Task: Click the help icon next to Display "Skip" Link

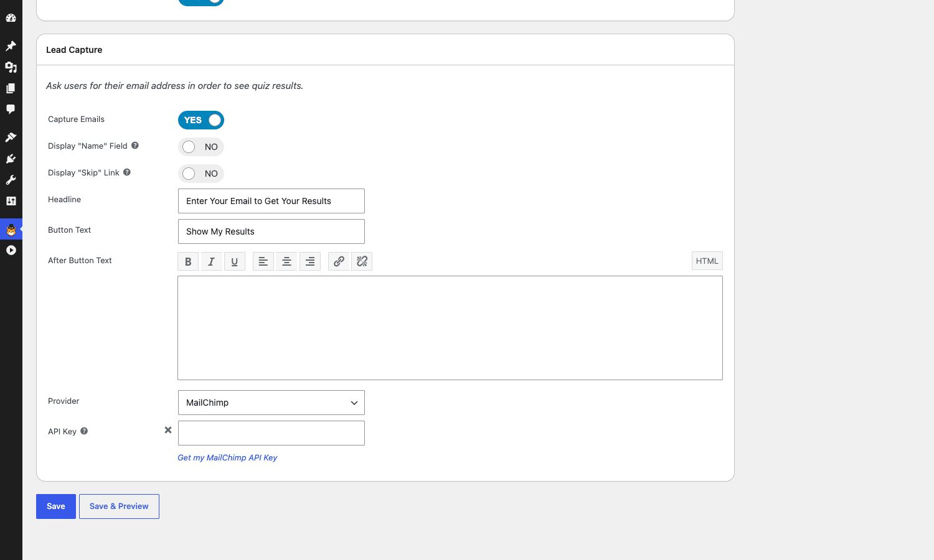Action: [x=126, y=172]
